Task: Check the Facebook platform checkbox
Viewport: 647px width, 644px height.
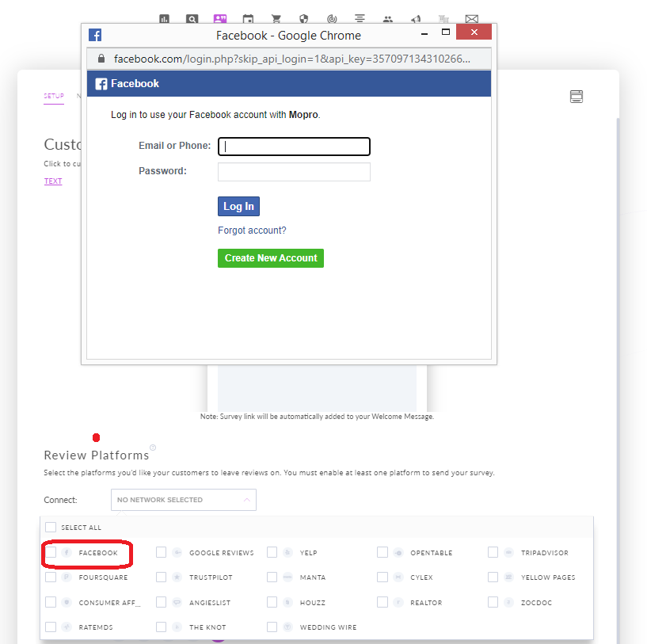Action: coord(51,552)
